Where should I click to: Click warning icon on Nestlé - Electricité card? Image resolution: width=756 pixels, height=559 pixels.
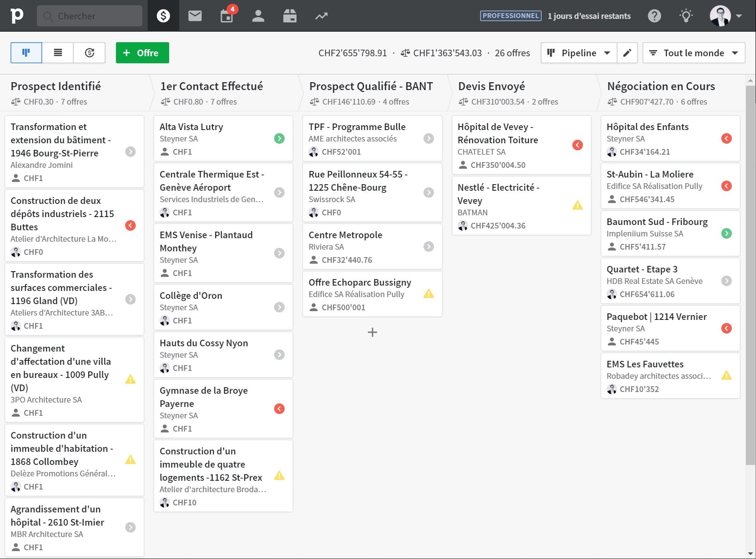tap(578, 205)
